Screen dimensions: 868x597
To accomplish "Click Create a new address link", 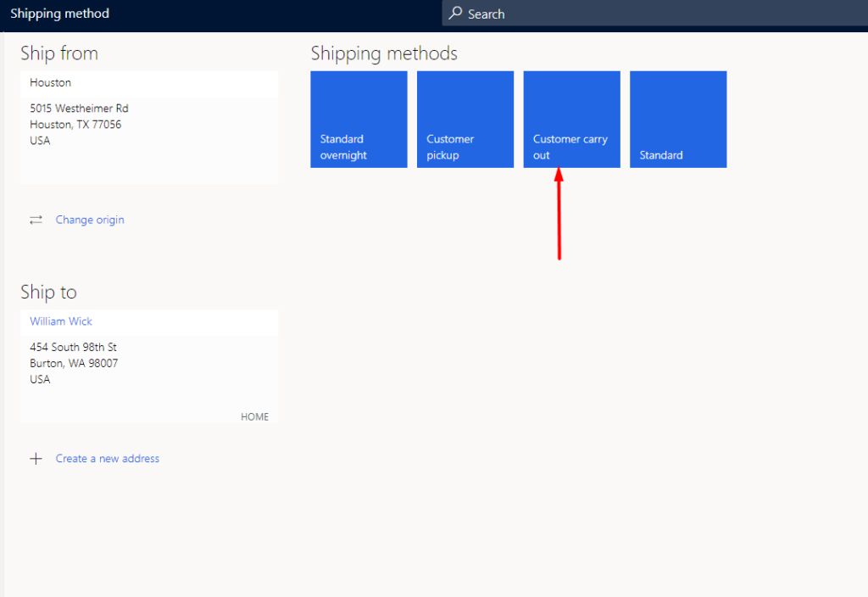I will (x=108, y=459).
